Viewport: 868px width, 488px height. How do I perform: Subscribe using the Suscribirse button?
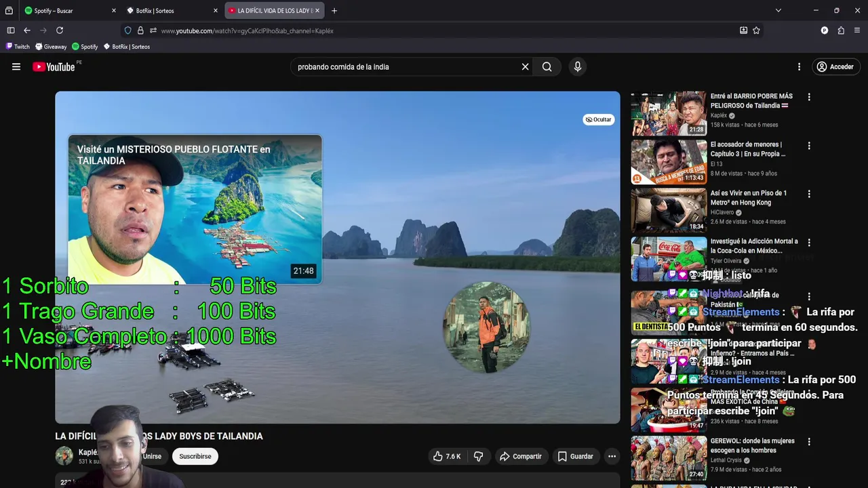(x=195, y=456)
